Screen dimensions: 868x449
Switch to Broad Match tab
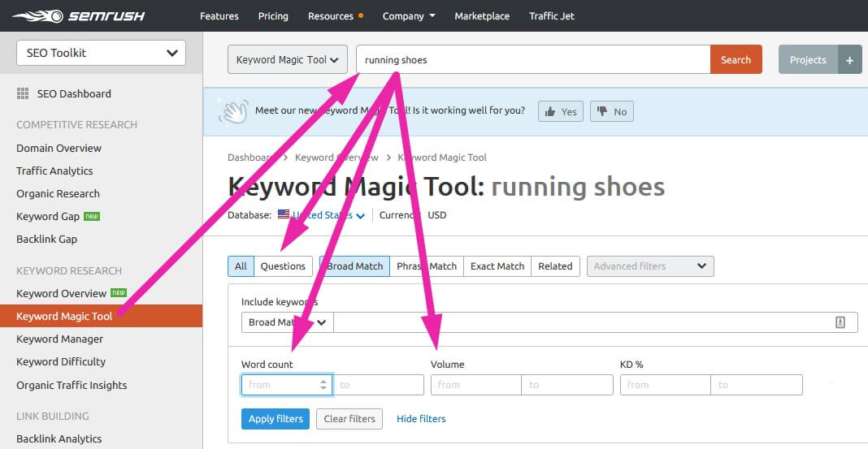pyautogui.click(x=355, y=266)
